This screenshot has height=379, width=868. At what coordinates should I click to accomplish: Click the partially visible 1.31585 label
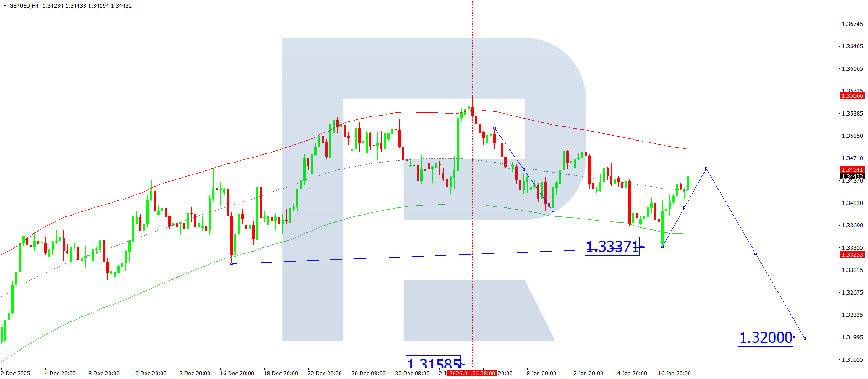coord(433,363)
